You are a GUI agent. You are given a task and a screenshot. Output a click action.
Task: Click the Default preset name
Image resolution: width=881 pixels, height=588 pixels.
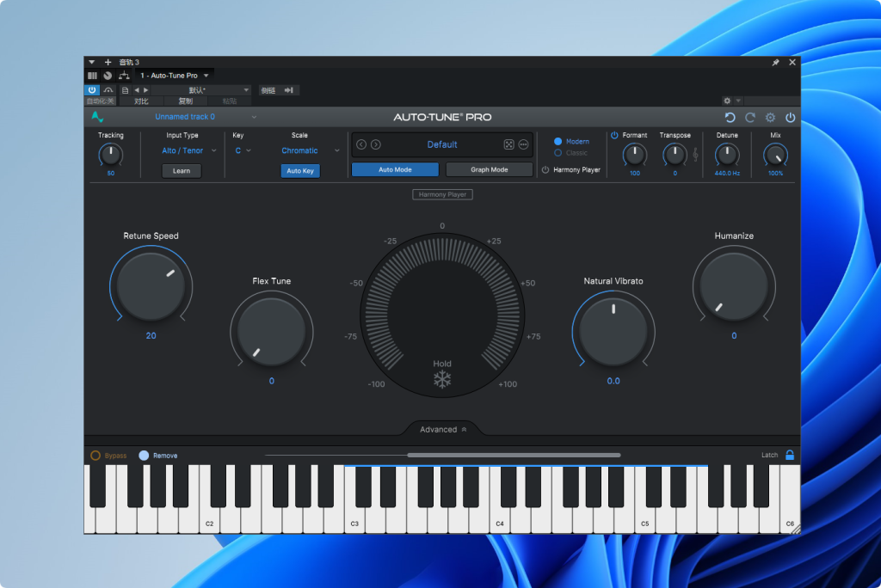pos(442,144)
